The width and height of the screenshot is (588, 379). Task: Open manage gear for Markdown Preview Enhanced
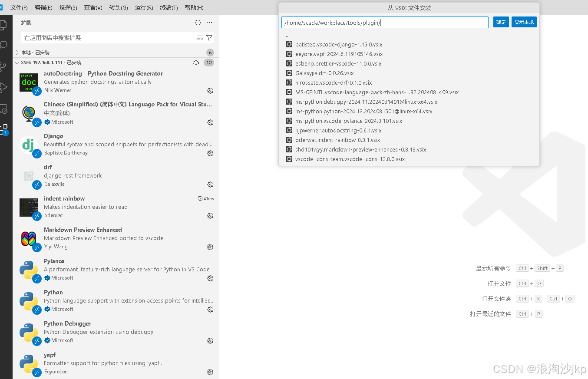click(x=210, y=247)
